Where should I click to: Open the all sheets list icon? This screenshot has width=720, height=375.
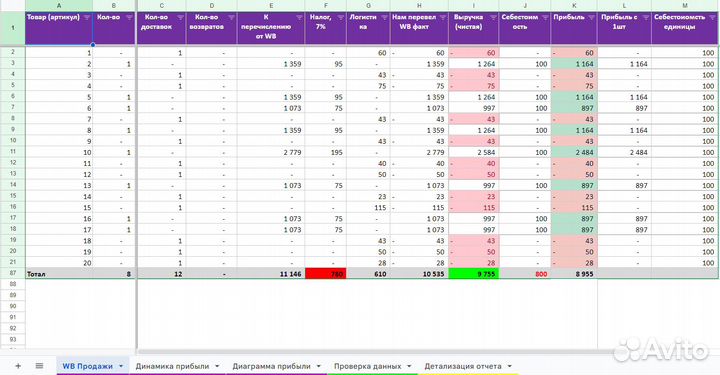[x=39, y=366]
